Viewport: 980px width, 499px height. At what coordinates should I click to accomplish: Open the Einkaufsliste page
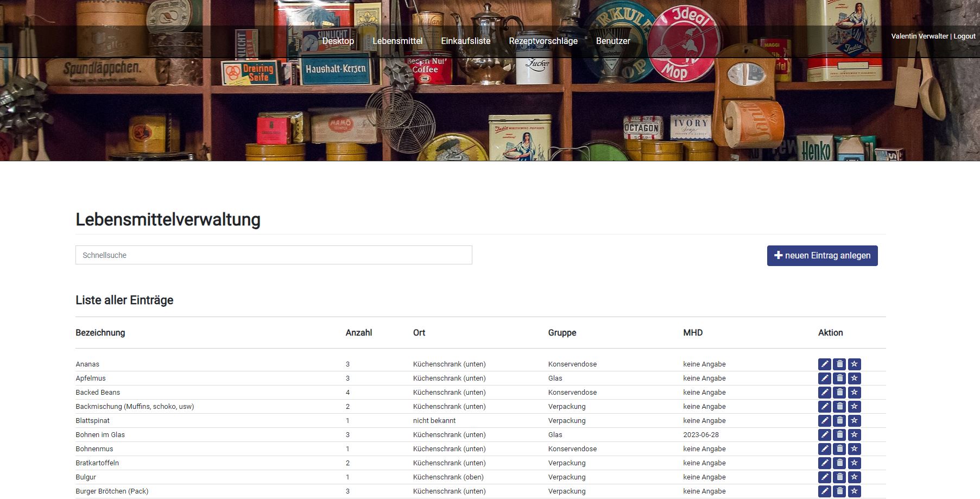[465, 41]
